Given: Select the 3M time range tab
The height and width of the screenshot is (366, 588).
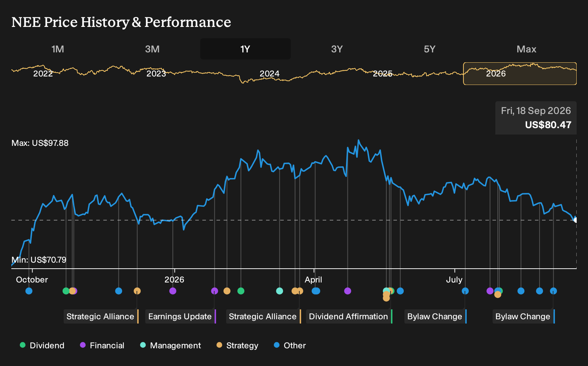Looking at the screenshot, I should pos(152,49).
